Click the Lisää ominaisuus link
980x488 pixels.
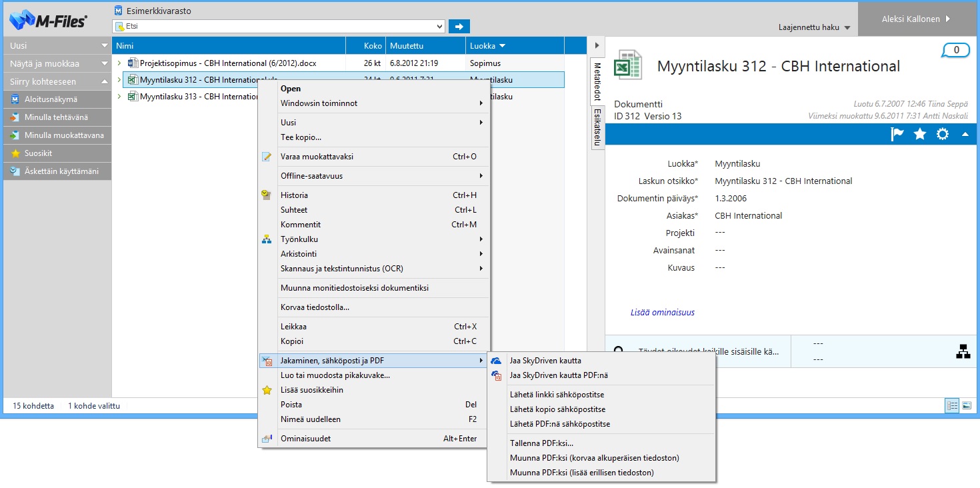point(663,312)
